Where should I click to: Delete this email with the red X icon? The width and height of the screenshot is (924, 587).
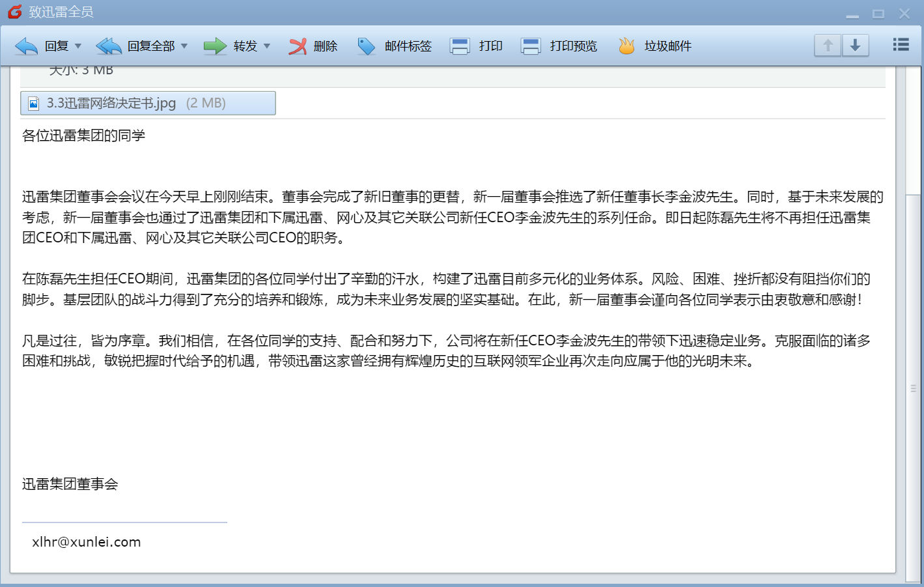coord(298,46)
